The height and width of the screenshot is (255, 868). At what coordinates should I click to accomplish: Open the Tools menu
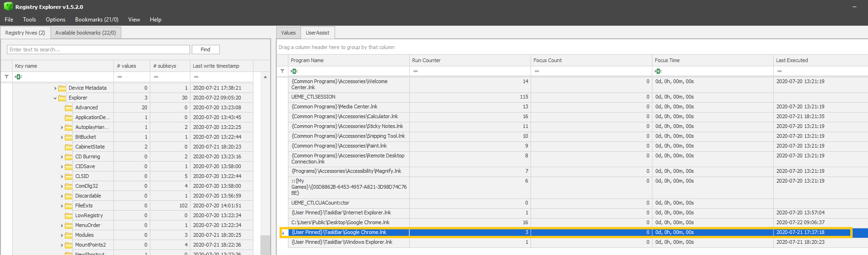[x=29, y=20]
